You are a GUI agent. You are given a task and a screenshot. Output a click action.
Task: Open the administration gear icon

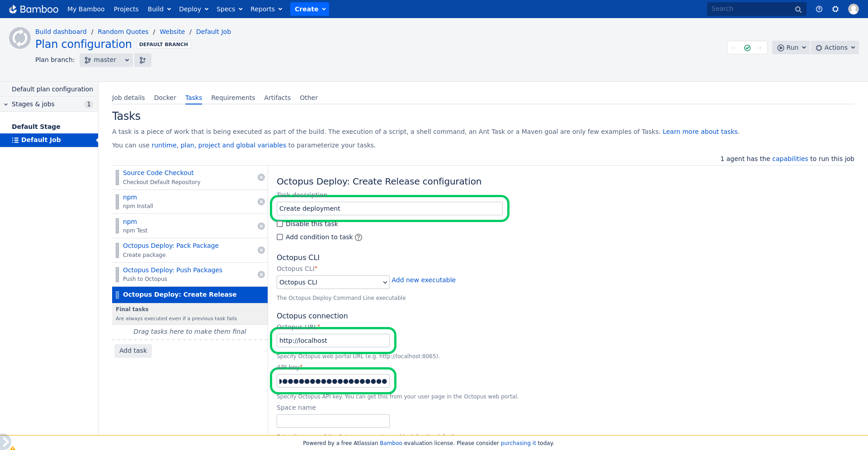click(x=835, y=9)
